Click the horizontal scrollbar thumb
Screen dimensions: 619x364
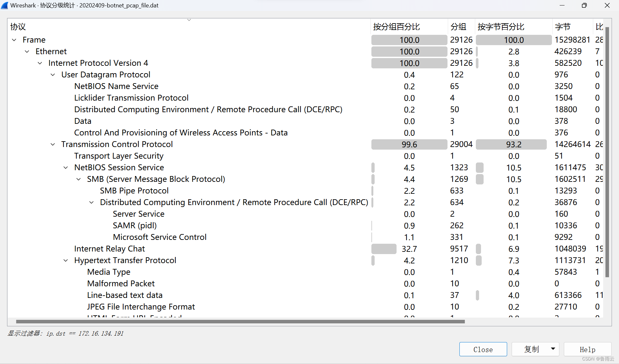pyautogui.click(x=241, y=321)
